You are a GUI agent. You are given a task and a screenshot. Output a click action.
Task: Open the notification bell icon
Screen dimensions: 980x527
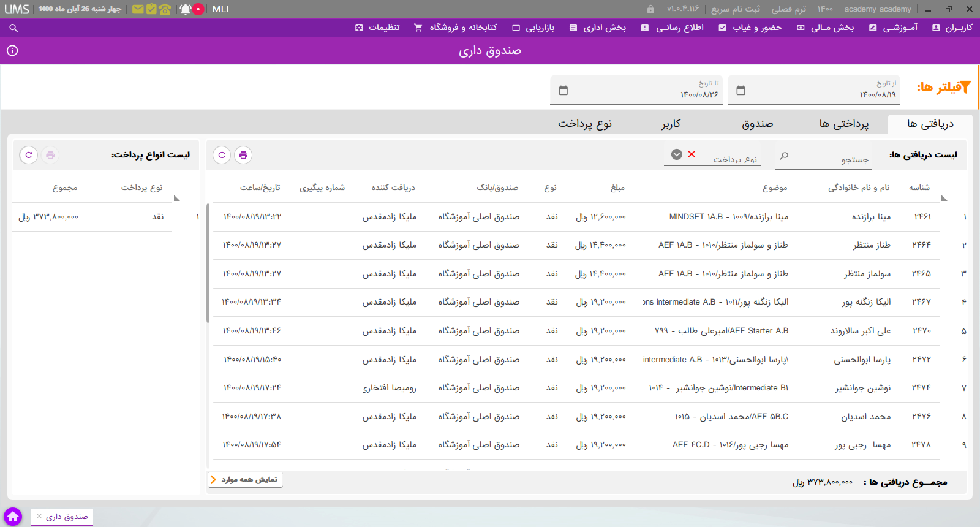[186, 9]
